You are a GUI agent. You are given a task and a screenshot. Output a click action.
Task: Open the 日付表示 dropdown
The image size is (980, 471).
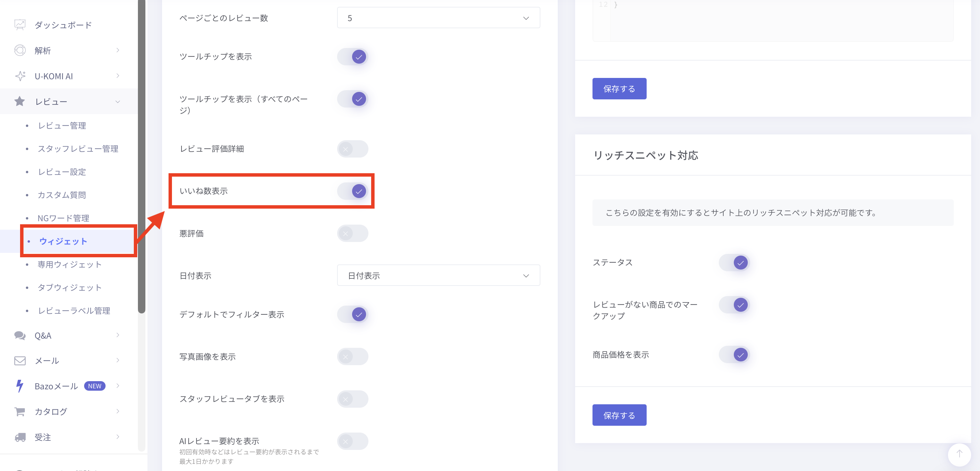pyautogui.click(x=438, y=275)
